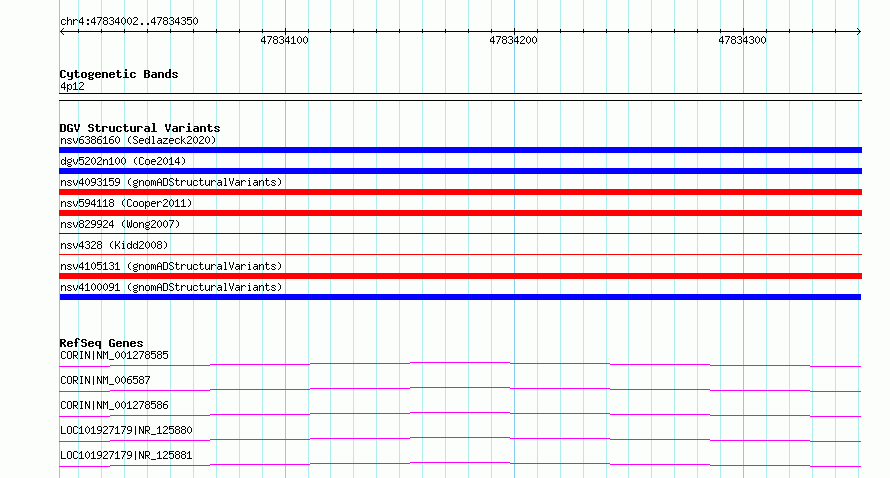This screenshot has width=890, height=478.
Task: Click magenta line under LOC101927179|NR_125881
Action: click(460, 464)
